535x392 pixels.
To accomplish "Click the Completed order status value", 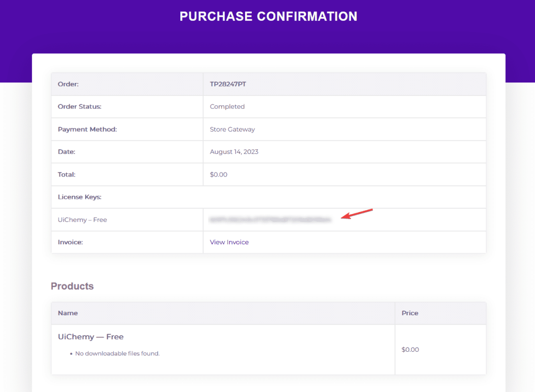I will click(x=227, y=106).
